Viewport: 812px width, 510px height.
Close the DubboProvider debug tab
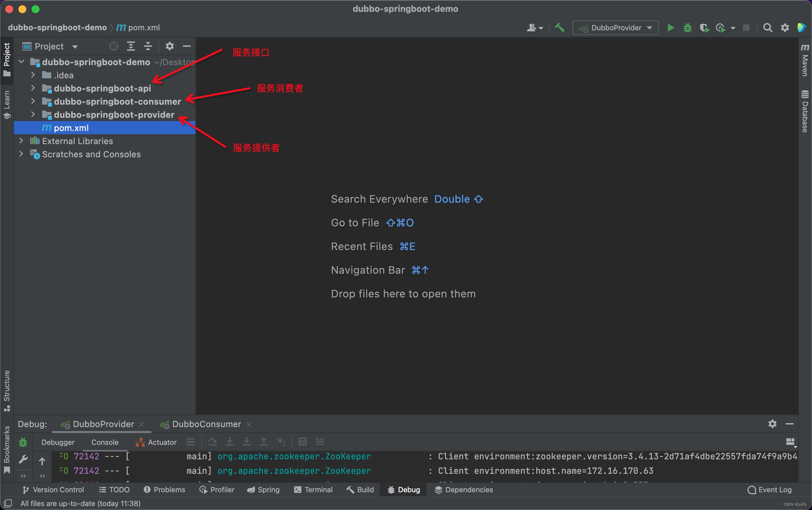tap(142, 424)
